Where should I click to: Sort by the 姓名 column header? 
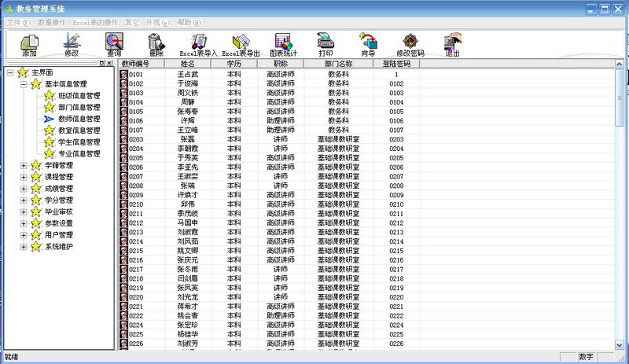[x=187, y=63]
